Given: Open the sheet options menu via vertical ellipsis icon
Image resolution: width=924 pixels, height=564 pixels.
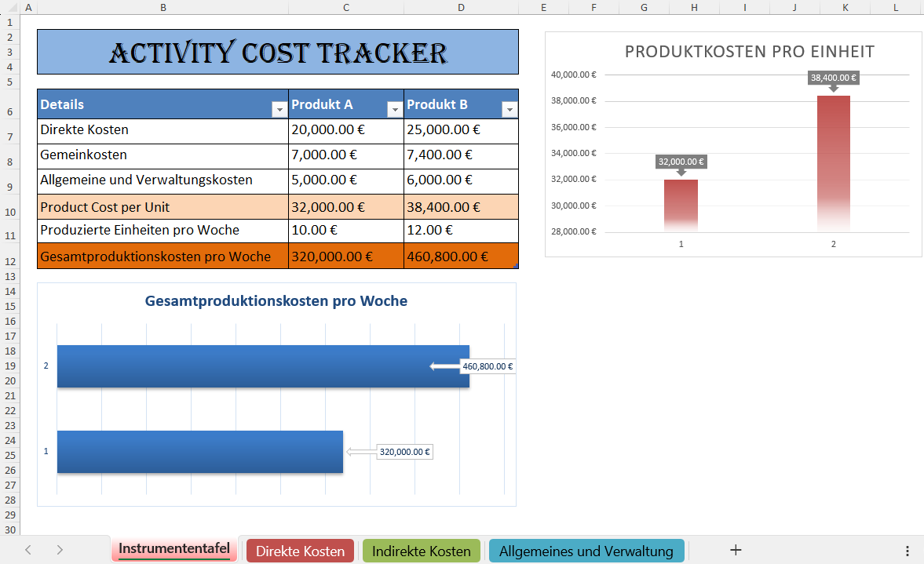Looking at the screenshot, I should [908, 551].
